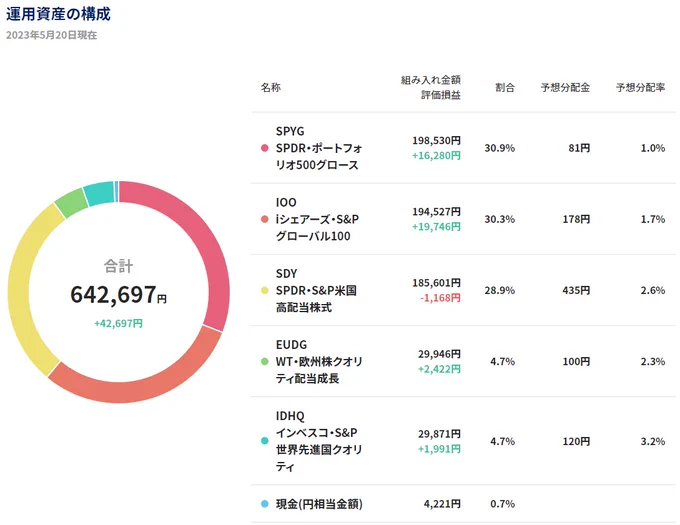Click the yellow SDY legend dot
Viewport: 680px width, 525px height.
point(265,290)
